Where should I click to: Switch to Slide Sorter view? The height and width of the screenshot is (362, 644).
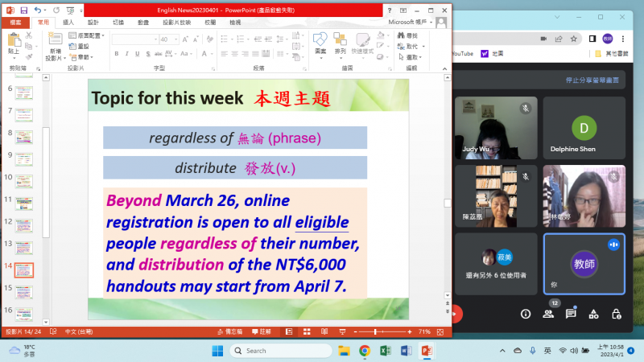pyautogui.click(x=307, y=331)
